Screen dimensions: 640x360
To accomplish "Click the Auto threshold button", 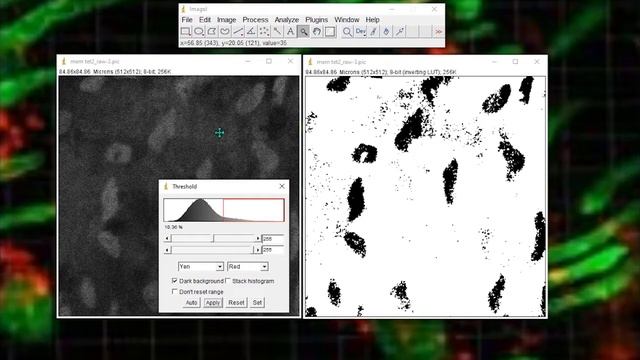I will tap(191, 302).
